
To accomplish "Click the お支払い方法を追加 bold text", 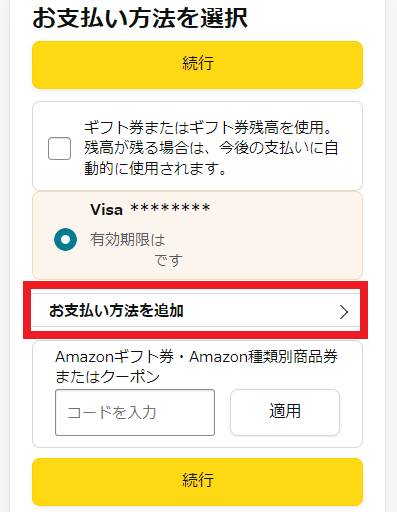I will (116, 310).
